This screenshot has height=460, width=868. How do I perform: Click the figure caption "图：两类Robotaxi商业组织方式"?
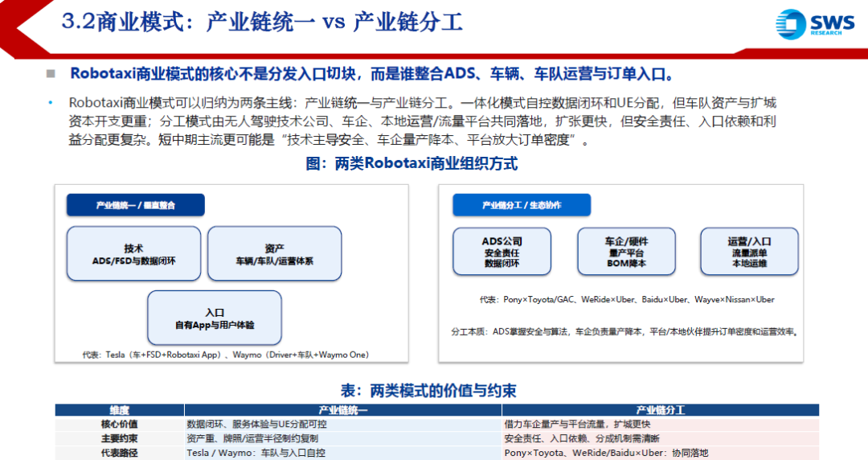pos(411,163)
